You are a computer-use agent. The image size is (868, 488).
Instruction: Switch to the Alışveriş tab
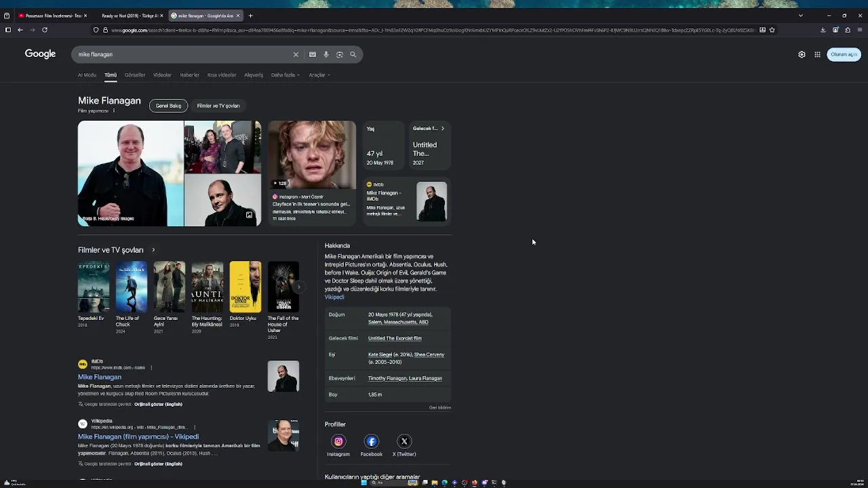[254, 75]
